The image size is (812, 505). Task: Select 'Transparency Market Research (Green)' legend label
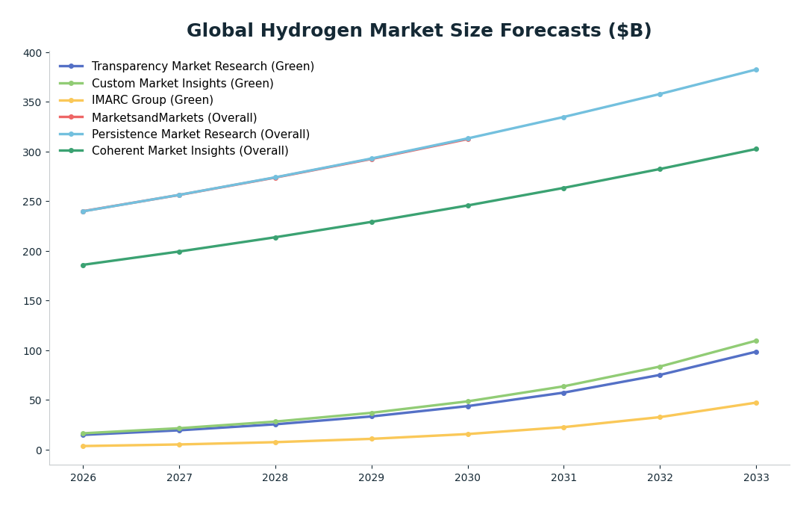(x=203, y=66)
